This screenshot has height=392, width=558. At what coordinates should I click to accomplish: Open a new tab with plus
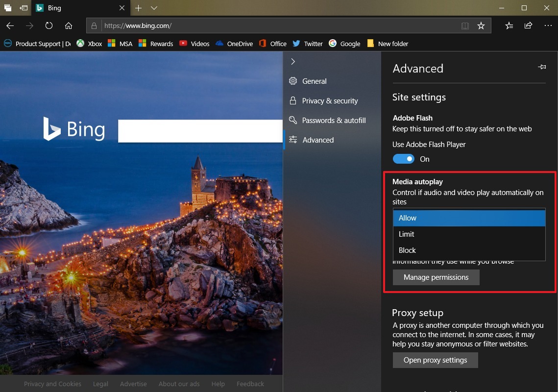pos(139,8)
